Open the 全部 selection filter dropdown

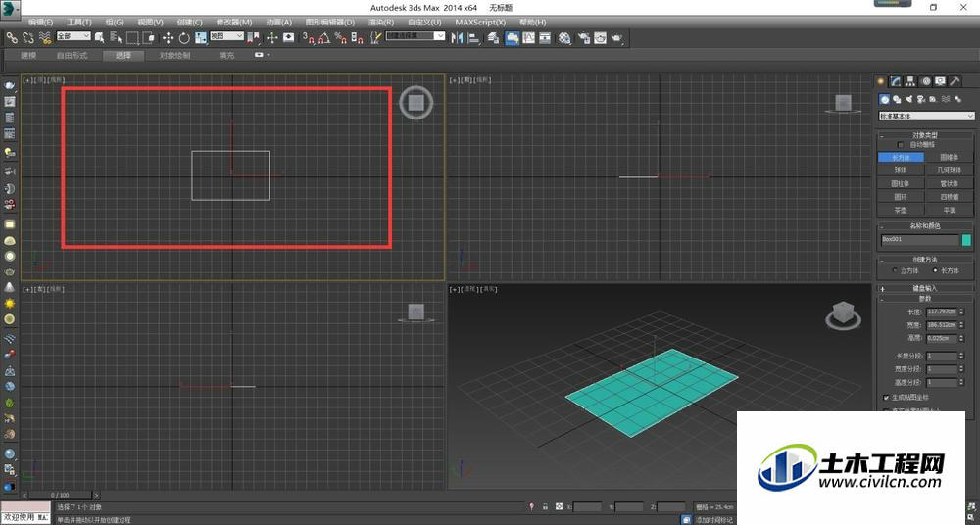[73, 36]
